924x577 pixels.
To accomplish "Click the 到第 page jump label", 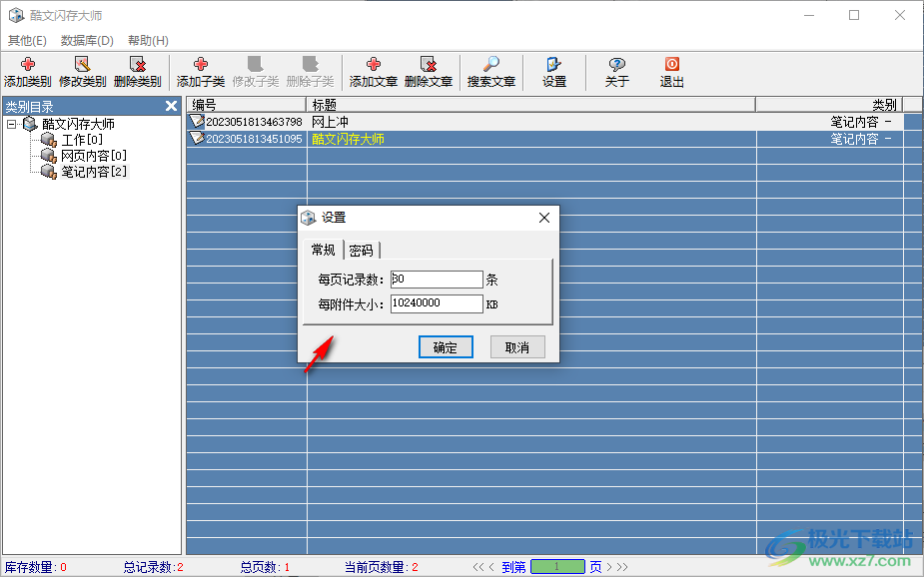I will (x=513, y=567).
